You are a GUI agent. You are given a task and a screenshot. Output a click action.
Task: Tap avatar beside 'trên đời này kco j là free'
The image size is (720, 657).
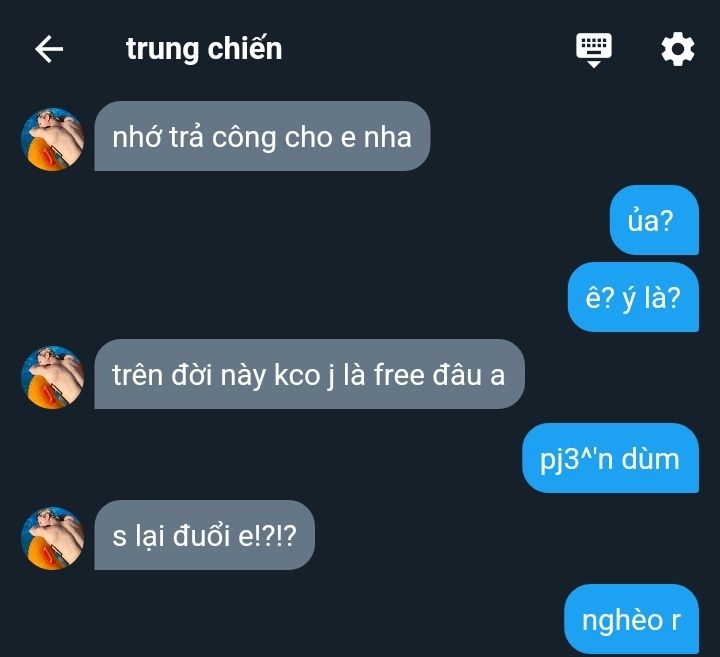[x=53, y=377]
